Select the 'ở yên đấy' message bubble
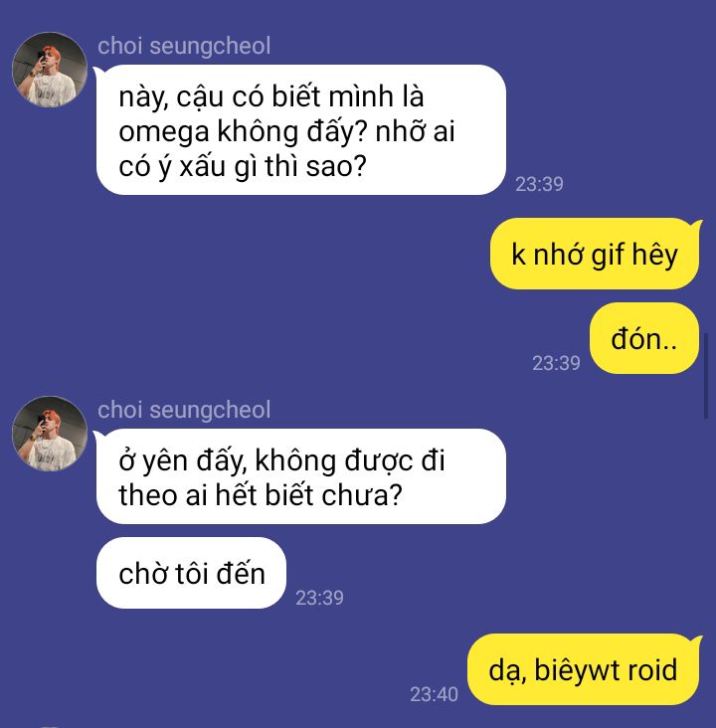Screen dimensions: 716x728 (301, 476)
